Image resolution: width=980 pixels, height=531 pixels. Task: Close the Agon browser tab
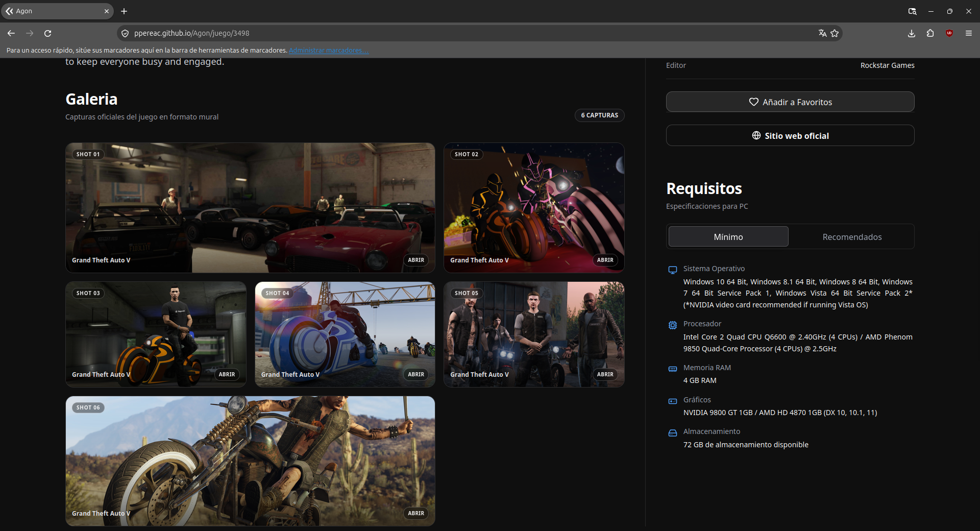tap(107, 11)
